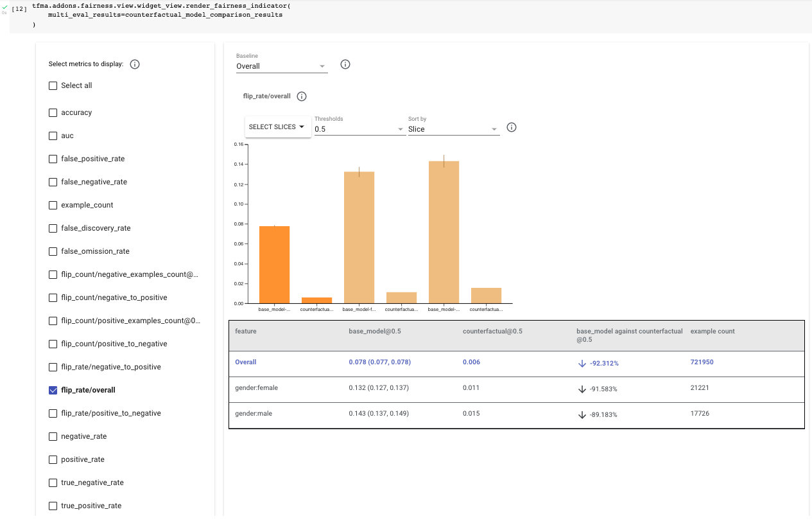The width and height of the screenshot is (812, 523).
Task: Open the Sort by dropdown
Action: pos(453,129)
